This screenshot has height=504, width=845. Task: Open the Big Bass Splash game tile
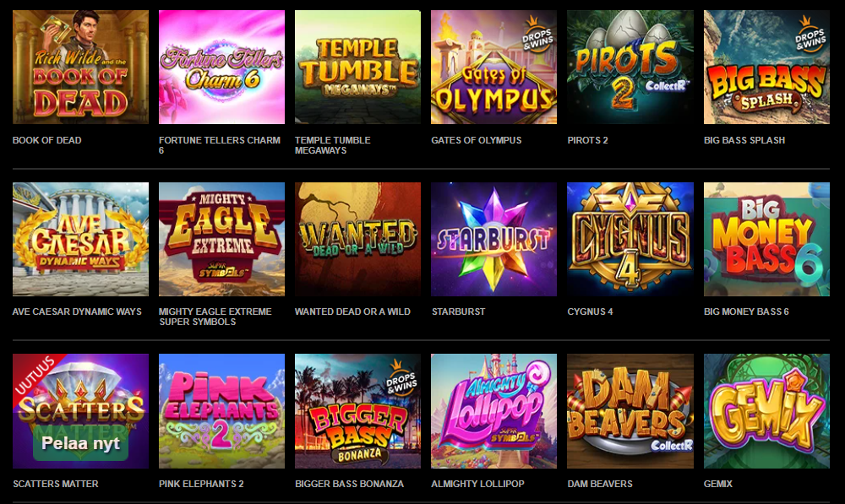tap(766, 67)
